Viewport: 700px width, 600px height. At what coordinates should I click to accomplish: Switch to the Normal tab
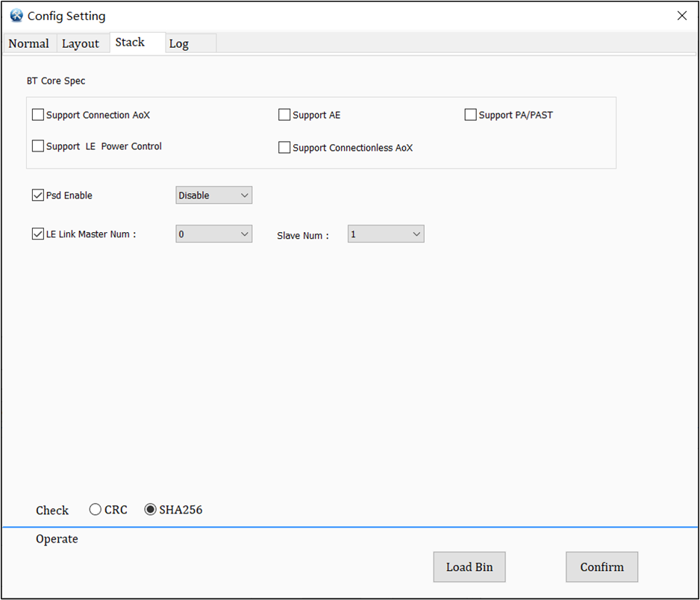pyautogui.click(x=29, y=43)
